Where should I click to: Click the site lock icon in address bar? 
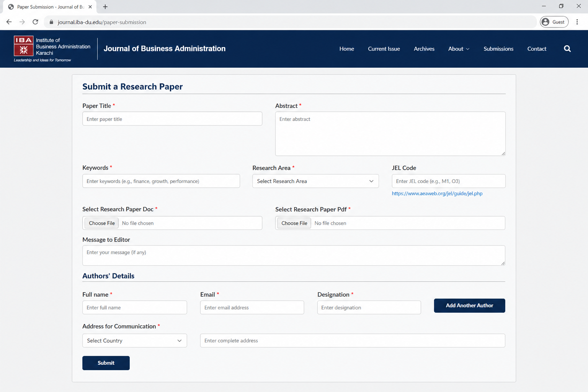coord(51,22)
